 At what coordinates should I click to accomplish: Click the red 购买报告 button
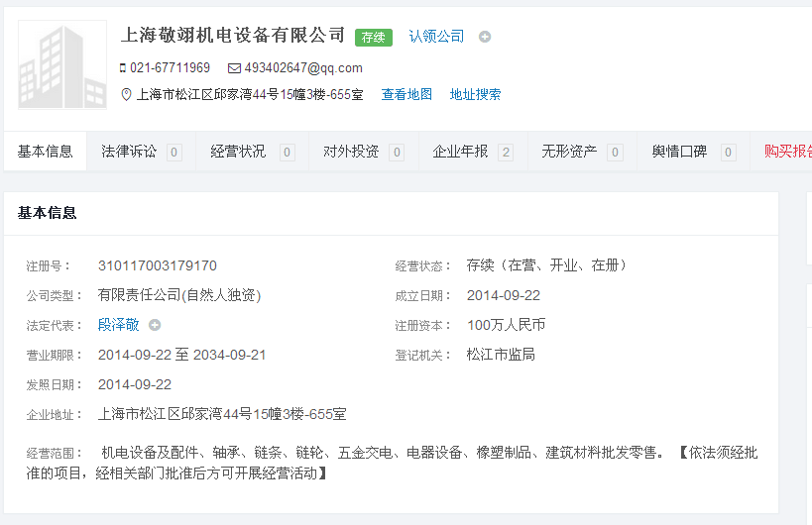point(787,152)
